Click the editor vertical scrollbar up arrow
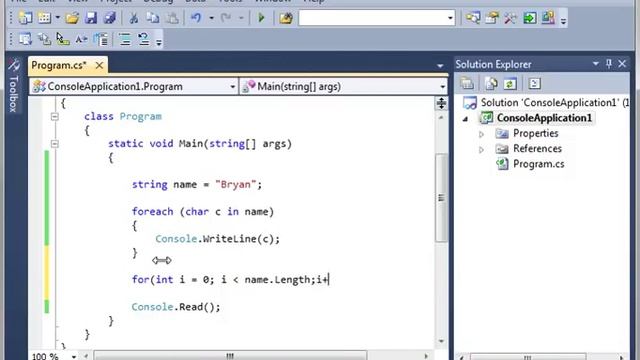 [x=441, y=118]
